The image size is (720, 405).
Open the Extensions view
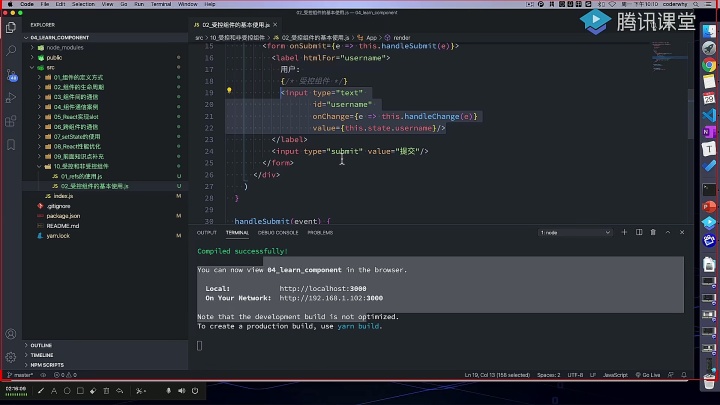11,121
